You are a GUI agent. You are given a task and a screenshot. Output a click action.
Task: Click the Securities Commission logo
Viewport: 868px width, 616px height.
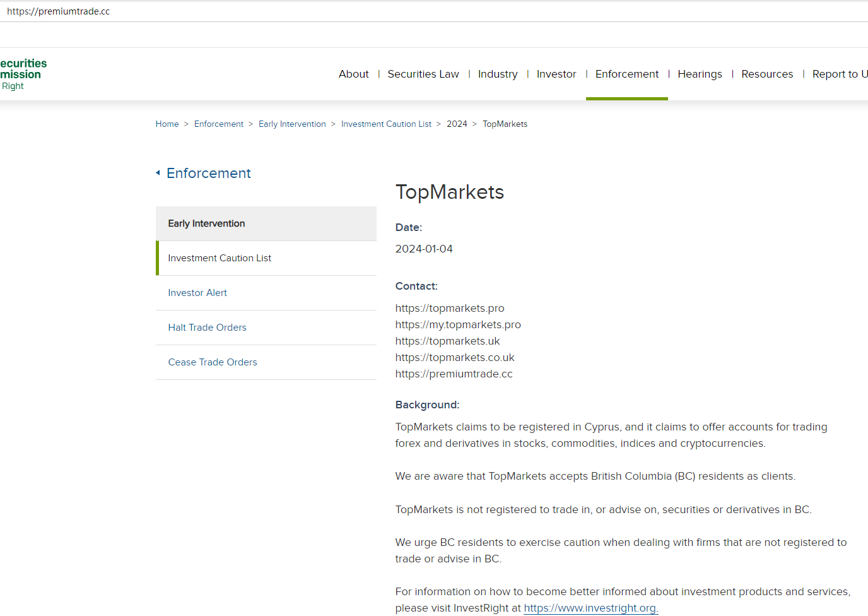pyautogui.click(x=23, y=74)
